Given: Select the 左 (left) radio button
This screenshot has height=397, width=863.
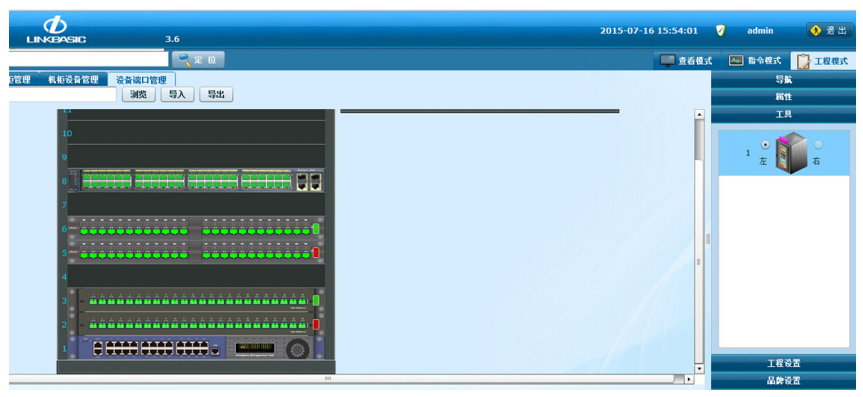Looking at the screenshot, I should click(765, 145).
